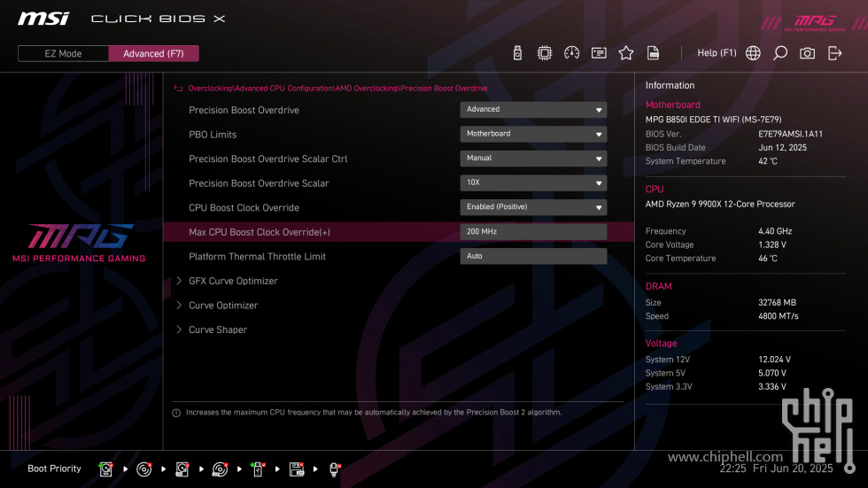Screen dimensions: 868x488
Task: Select first optical disc boot priority icon
Action: coord(143,469)
